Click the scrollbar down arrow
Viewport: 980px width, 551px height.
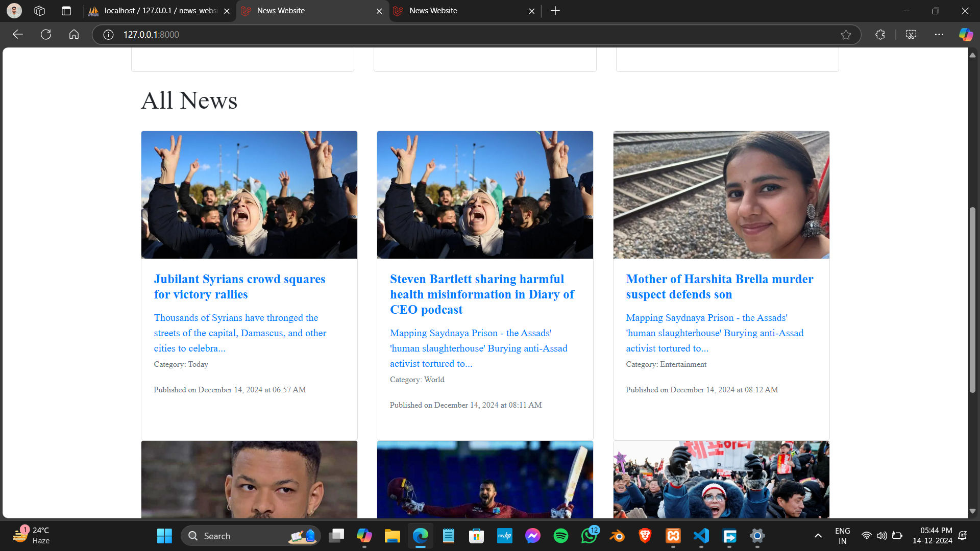972,511
